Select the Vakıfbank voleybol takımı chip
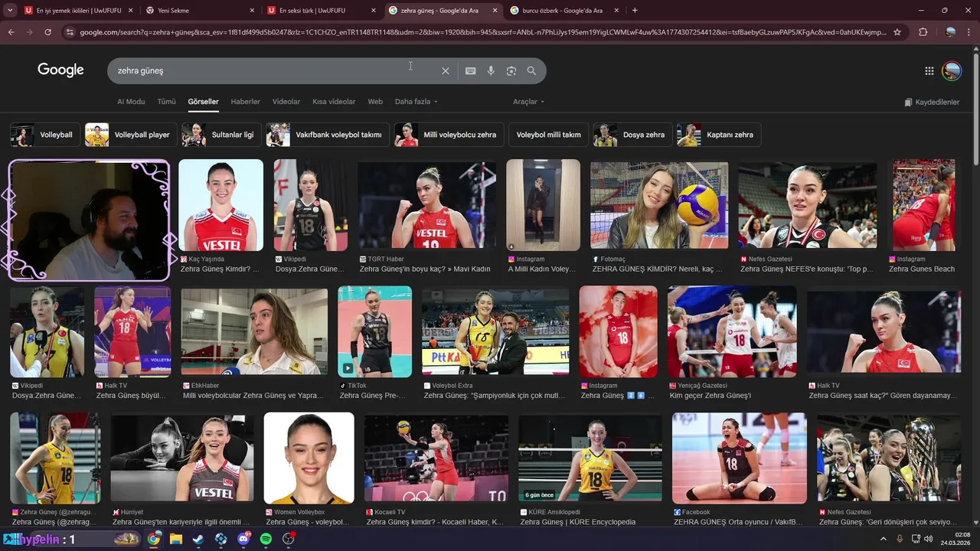 pyautogui.click(x=327, y=135)
